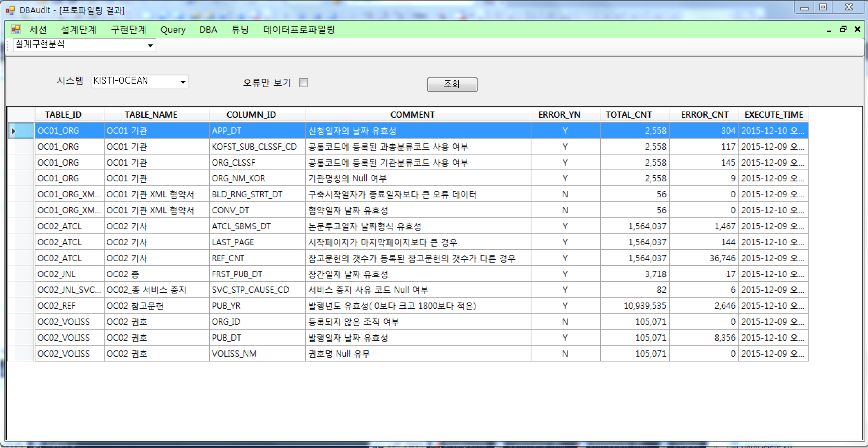Select the ORG_ID cell
This screenshot has height=448, width=868.
[257, 322]
